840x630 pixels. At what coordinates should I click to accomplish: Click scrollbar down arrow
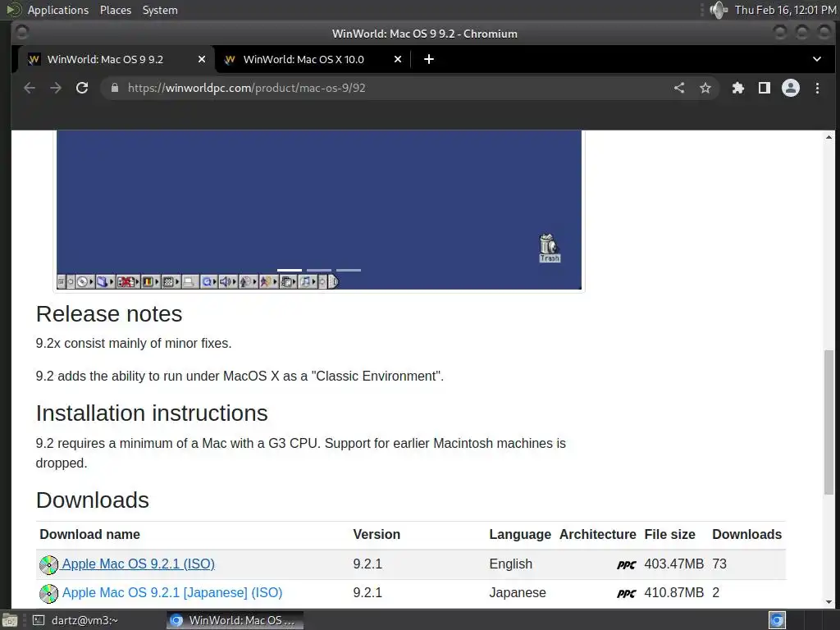pyautogui.click(x=829, y=602)
